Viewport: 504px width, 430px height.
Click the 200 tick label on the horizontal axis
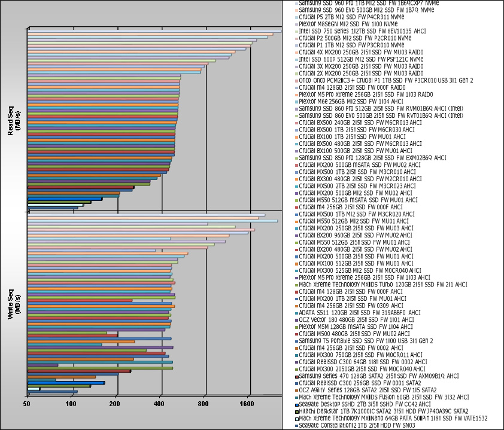(115, 404)
